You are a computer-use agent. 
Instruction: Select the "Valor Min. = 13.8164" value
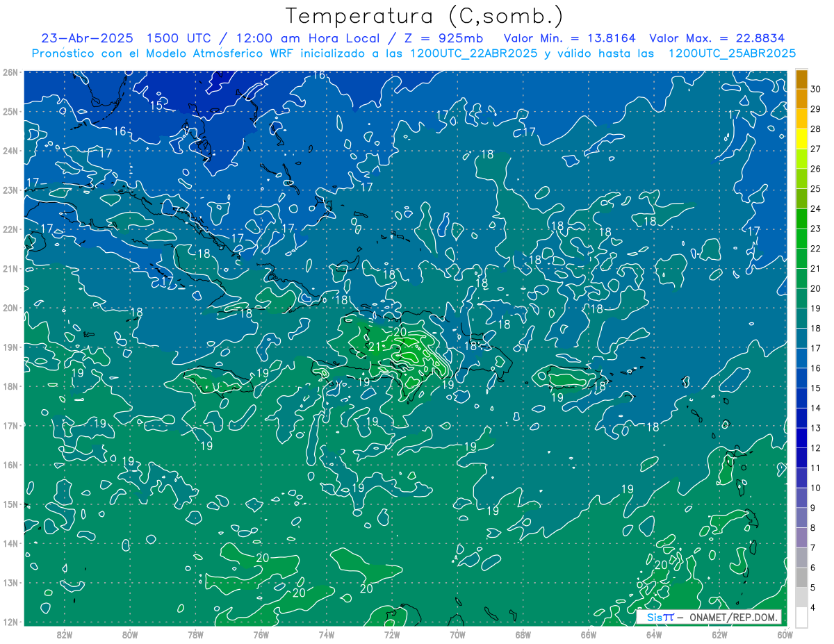click(x=569, y=38)
